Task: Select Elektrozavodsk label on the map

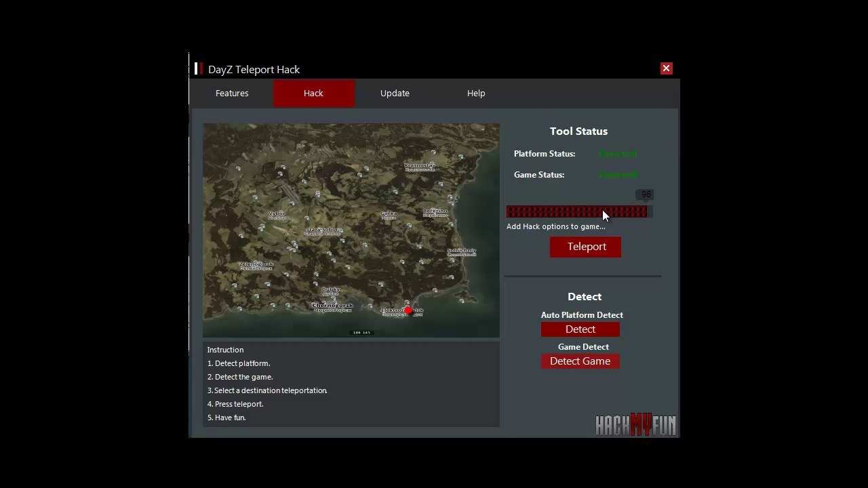Action: pos(402,312)
